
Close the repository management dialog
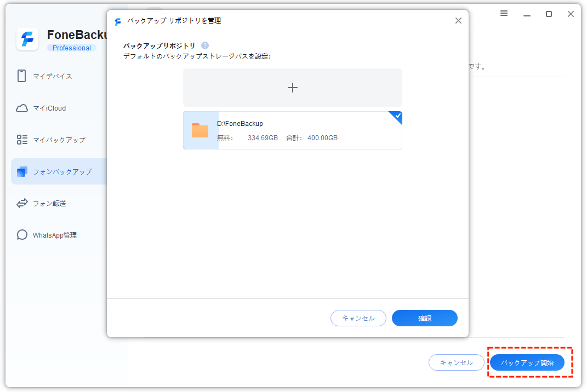point(458,21)
